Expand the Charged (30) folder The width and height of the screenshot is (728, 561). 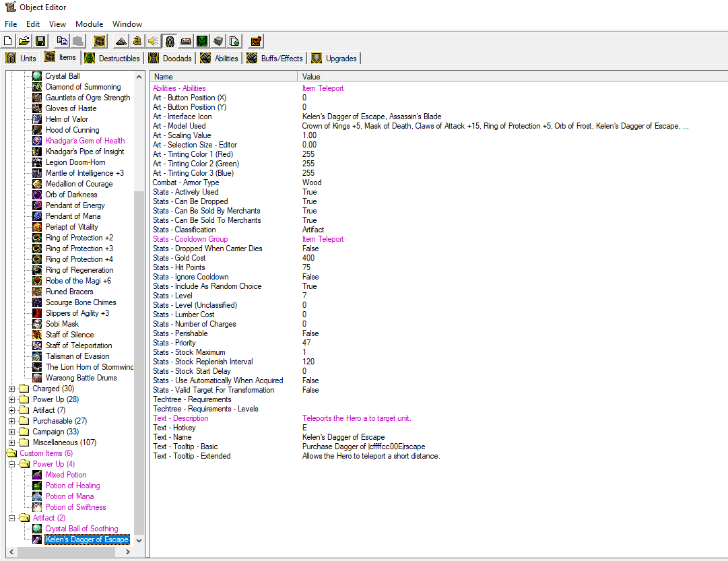(11, 389)
